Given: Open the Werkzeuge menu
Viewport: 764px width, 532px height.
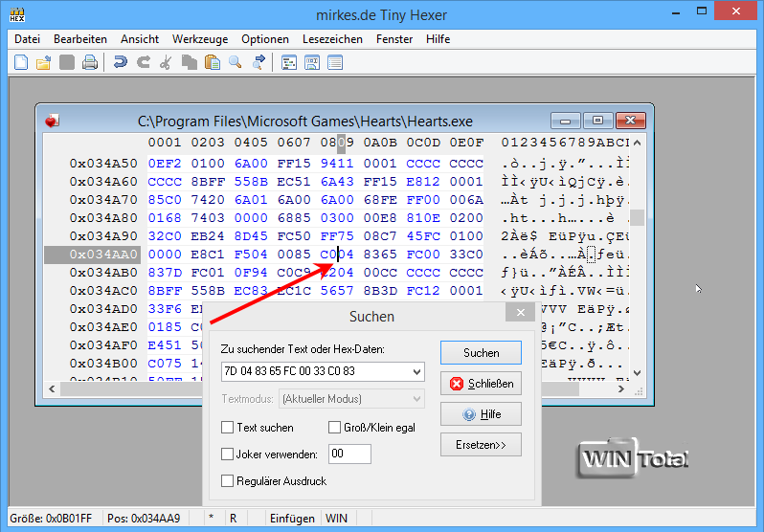Looking at the screenshot, I should (199, 39).
